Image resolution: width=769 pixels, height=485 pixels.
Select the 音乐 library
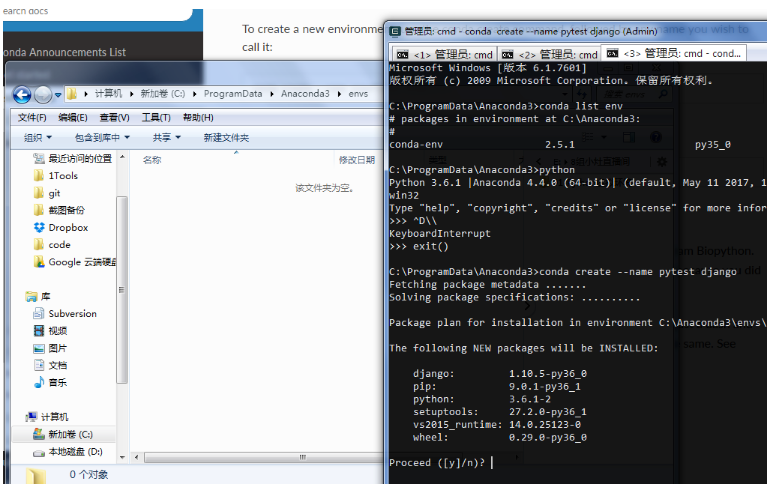tap(57, 383)
